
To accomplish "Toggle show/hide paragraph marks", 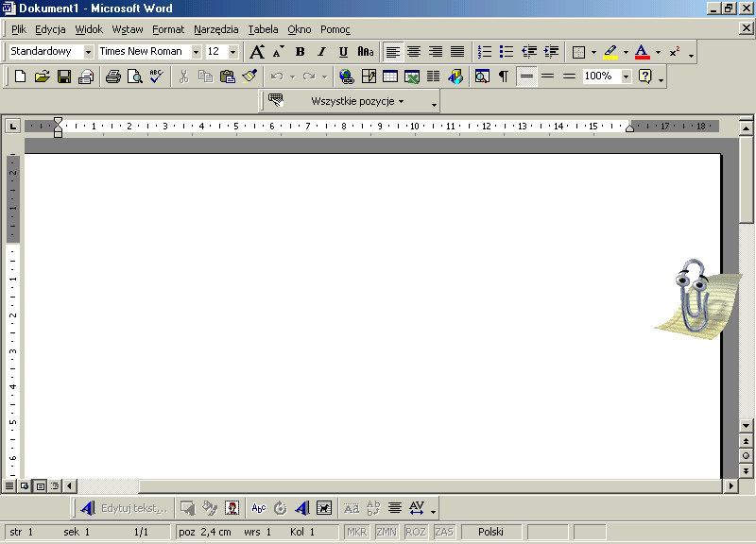I will (x=504, y=76).
